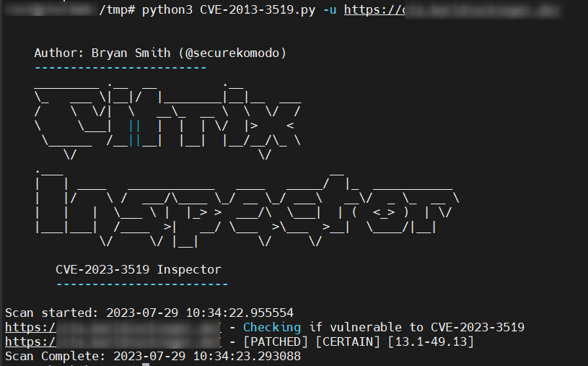Click the Inspector ASCII art banner
The width and height of the screenshot is (588, 366).
247,208
